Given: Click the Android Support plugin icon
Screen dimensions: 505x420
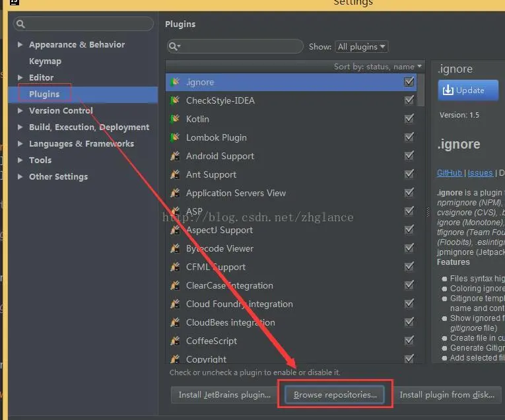Looking at the screenshot, I should tap(175, 156).
